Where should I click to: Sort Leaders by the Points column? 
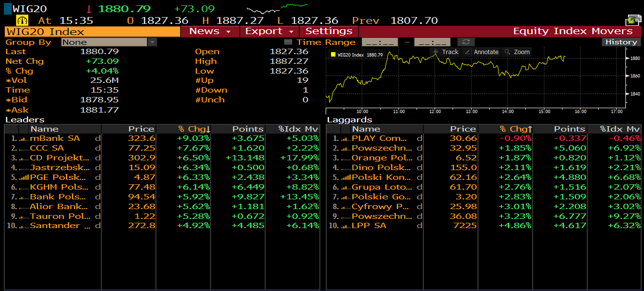[238, 129]
